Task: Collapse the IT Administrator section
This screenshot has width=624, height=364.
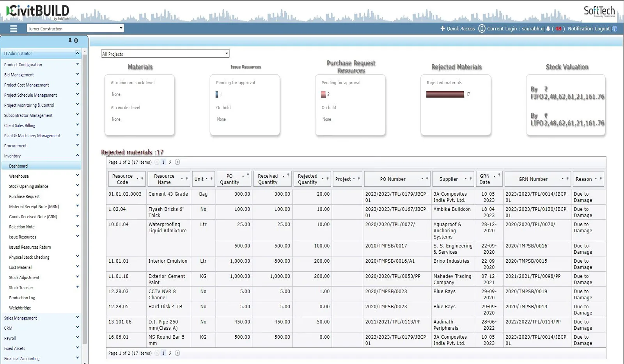Action: (x=77, y=53)
